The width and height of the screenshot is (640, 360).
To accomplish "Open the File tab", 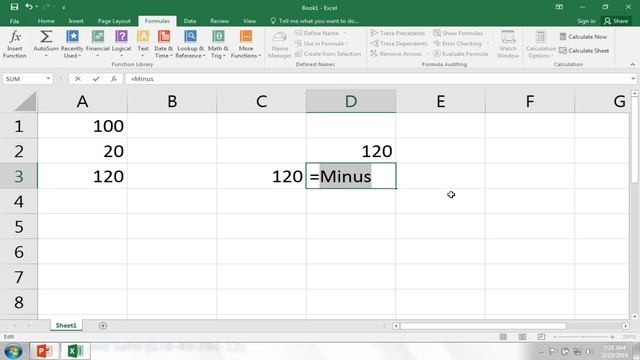I will coord(14,21).
